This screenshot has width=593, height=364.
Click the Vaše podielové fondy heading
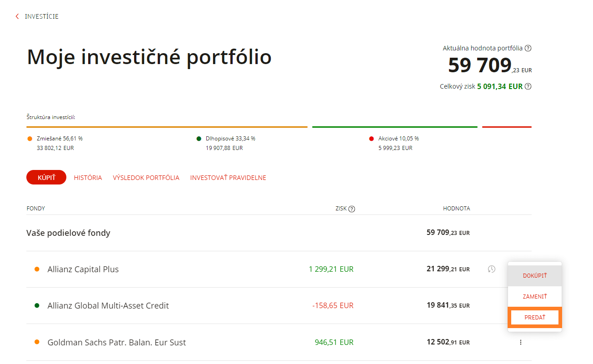click(x=69, y=233)
